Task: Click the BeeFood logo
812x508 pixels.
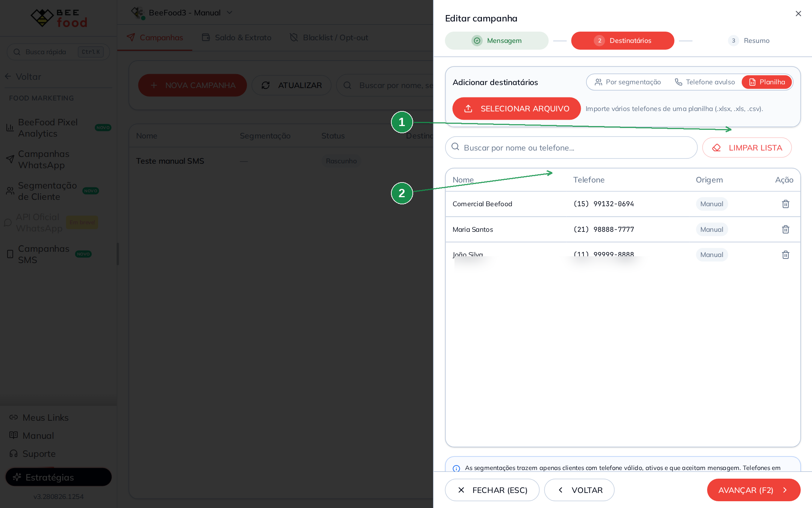Action: click(59, 18)
